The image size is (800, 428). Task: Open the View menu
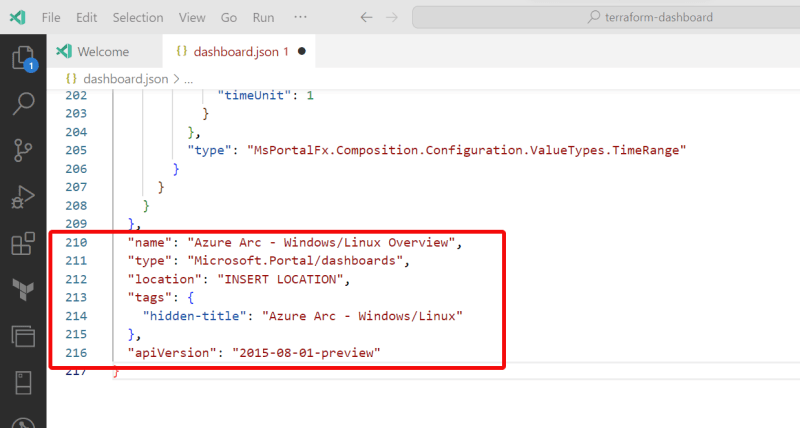(x=192, y=17)
